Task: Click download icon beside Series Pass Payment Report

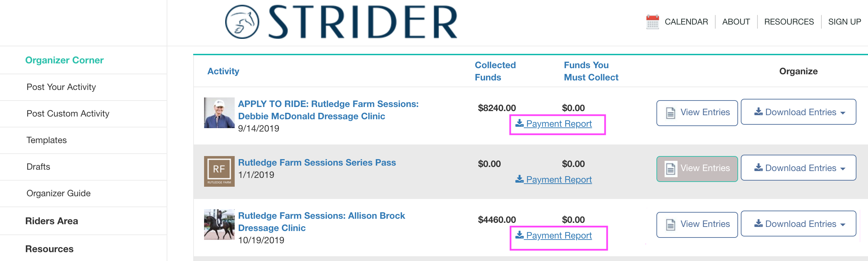Action: point(519,179)
